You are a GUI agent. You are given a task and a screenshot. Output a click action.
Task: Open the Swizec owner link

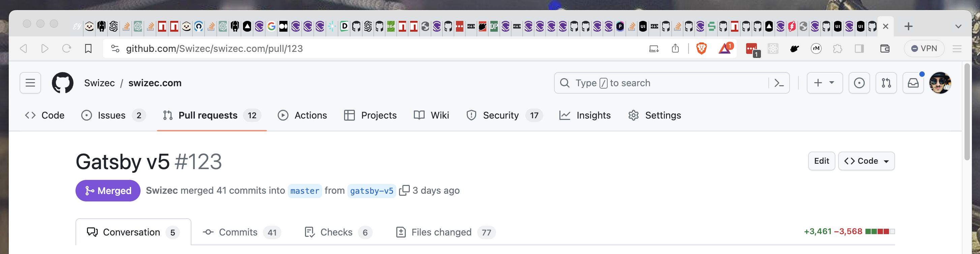click(x=99, y=83)
